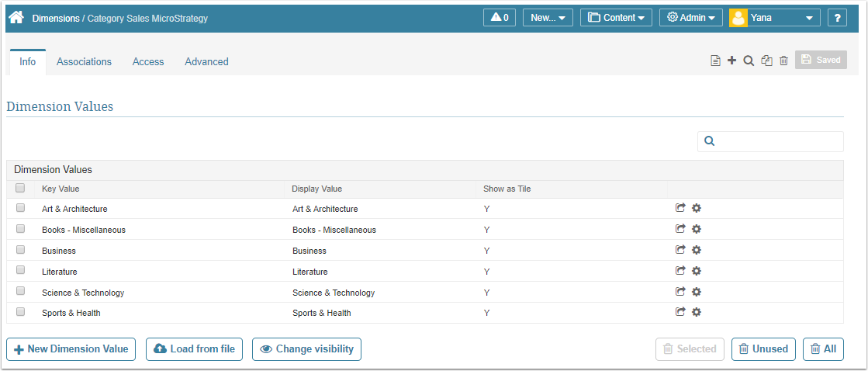Open the Content dropdown
The width and height of the screenshot is (868, 371).
(617, 17)
